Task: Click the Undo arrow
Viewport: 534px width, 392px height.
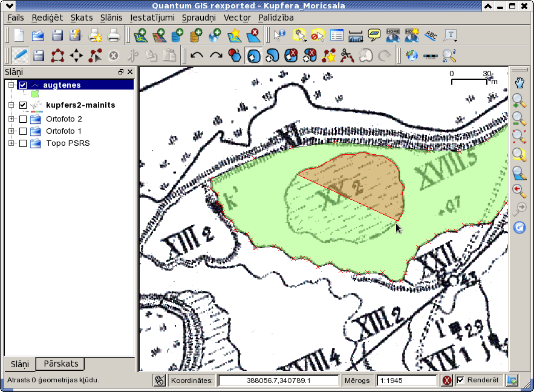Action: pyautogui.click(x=197, y=56)
